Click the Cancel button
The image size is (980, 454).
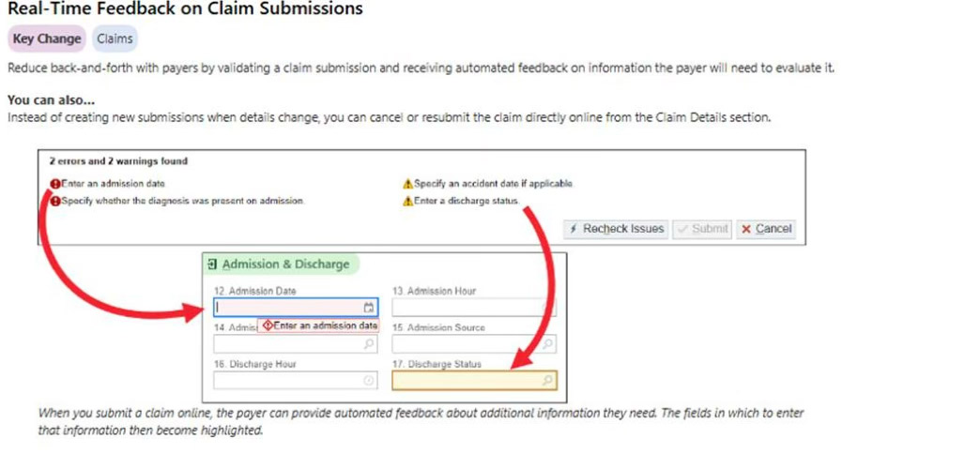tap(765, 229)
